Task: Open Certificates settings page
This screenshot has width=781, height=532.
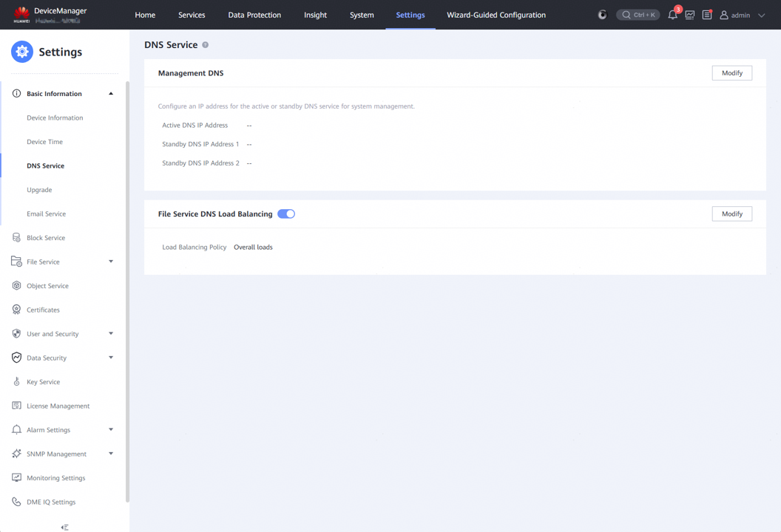Action: click(43, 310)
